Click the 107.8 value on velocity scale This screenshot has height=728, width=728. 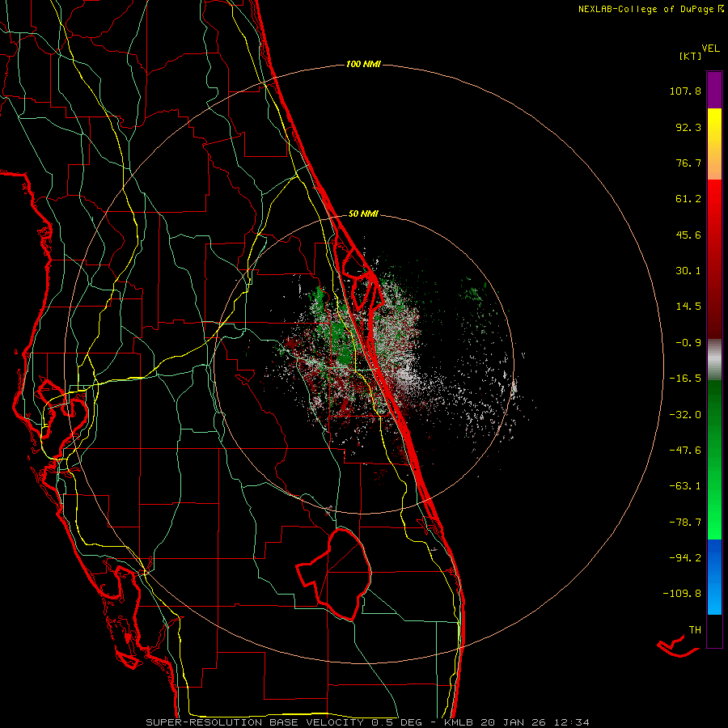tap(685, 91)
